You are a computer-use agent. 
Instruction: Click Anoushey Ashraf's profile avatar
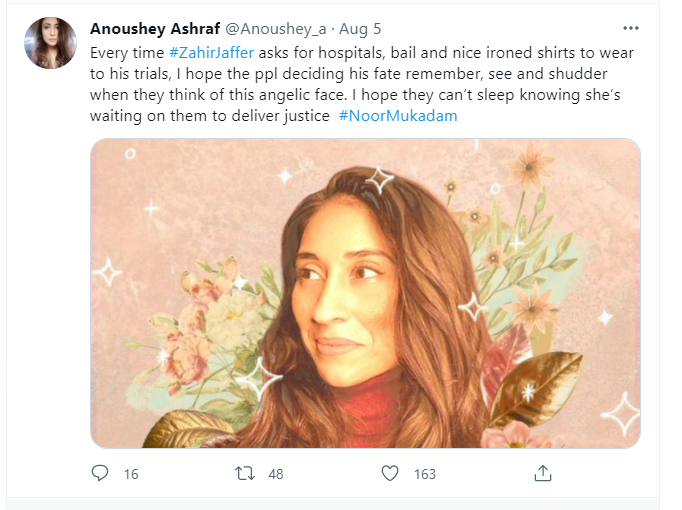click(51, 43)
